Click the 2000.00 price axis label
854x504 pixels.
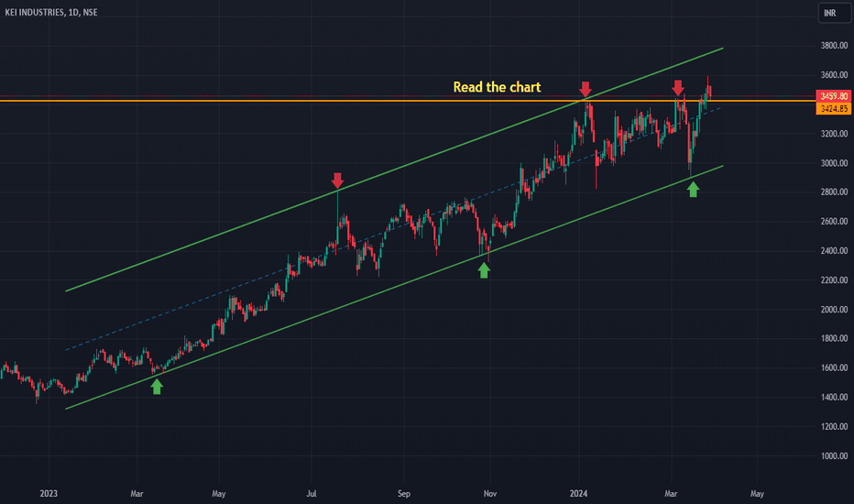(834, 310)
